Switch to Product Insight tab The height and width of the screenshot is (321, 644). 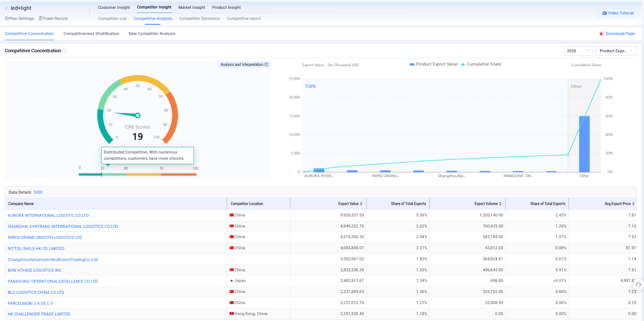pyautogui.click(x=226, y=7)
